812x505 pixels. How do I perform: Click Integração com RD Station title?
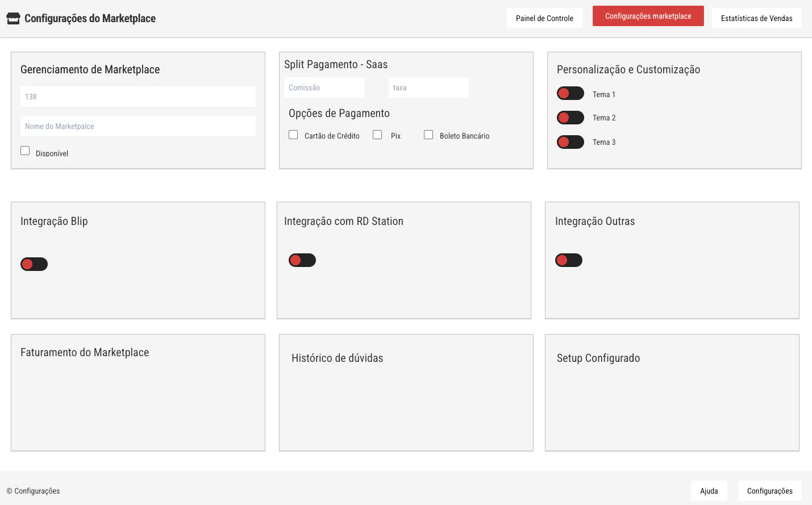click(x=344, y=221)
